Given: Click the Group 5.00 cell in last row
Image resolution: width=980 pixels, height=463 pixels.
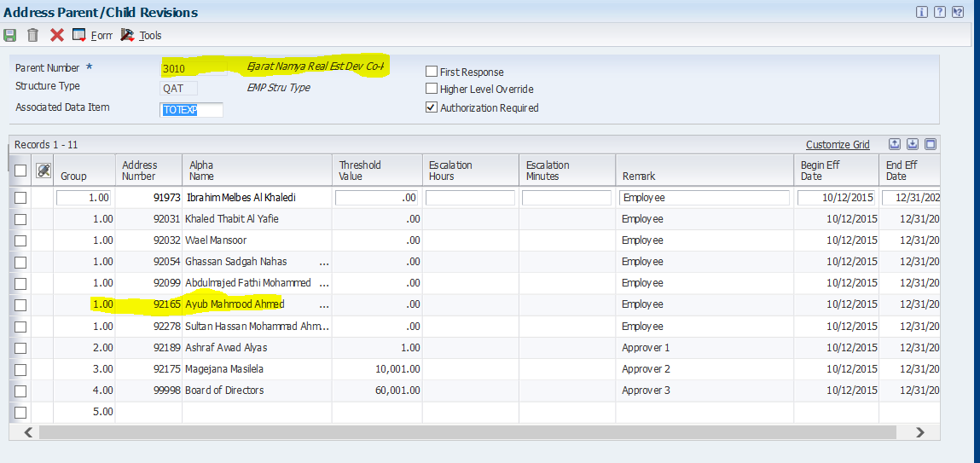Looking at the screenshot, I should pos(84,413).
